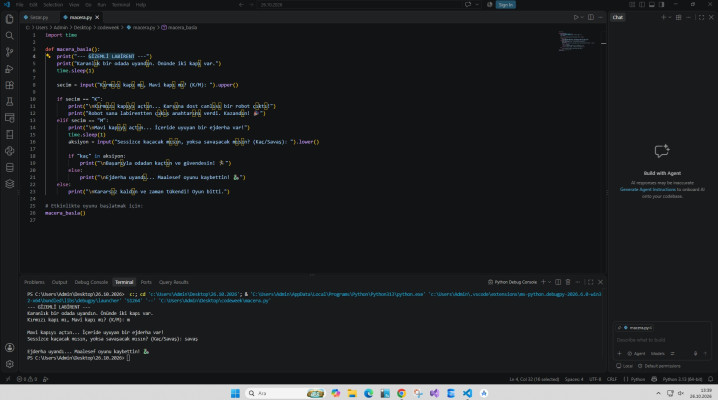Open the Agent mode picker in chat
The height and width of the screenshot is (400, 718).
(636, 353)
